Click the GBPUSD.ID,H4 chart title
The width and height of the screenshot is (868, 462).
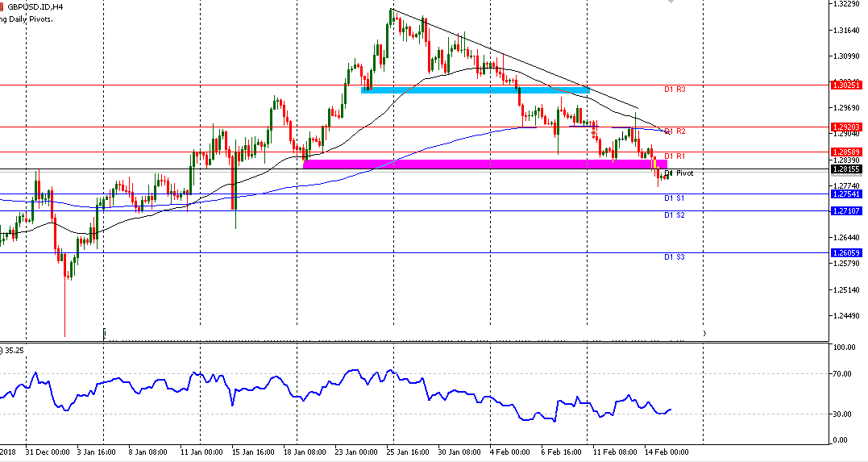tap(32, 6)
